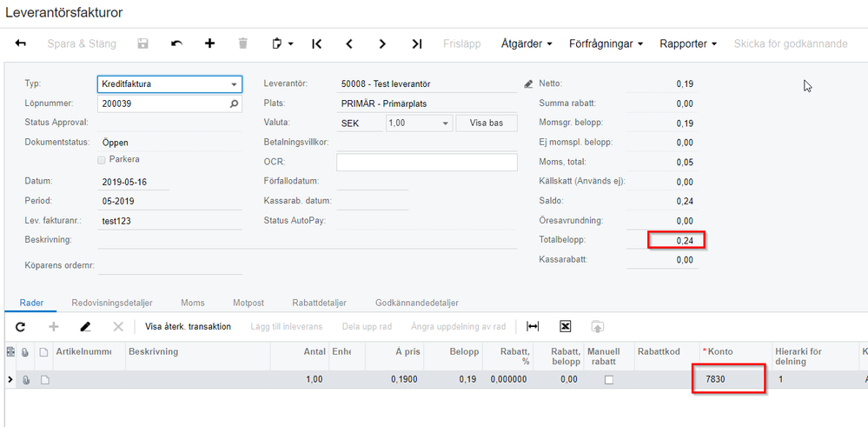868x427 pixels.
Task: Switch to the Motpost tab
Action: tap(248, 303)
